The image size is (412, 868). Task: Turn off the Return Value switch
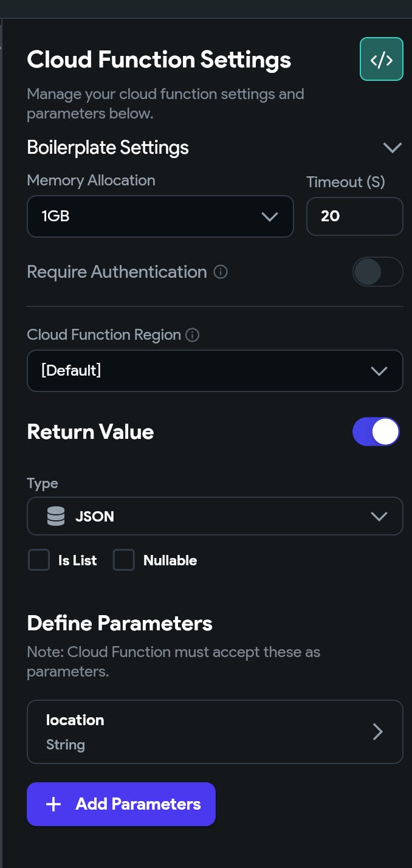click(x=376, y=432)
